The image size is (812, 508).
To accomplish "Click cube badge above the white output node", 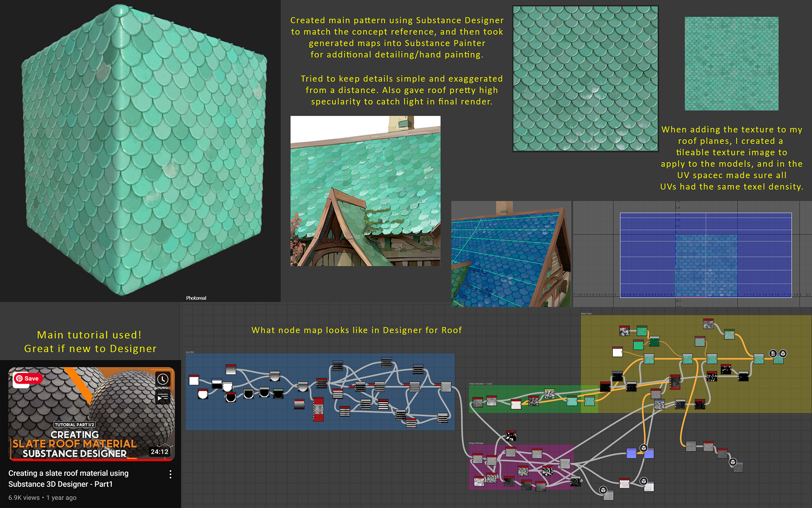I will [644, 481].
